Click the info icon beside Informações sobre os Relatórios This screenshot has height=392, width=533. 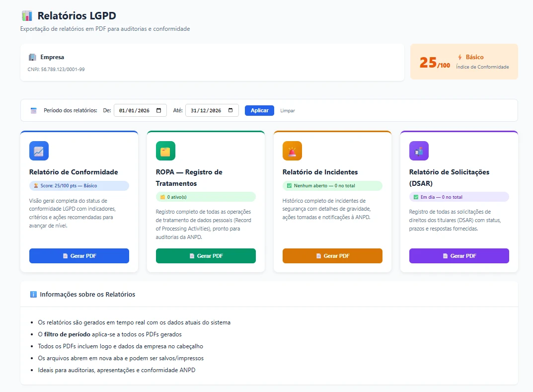click(x=33, y=295)
